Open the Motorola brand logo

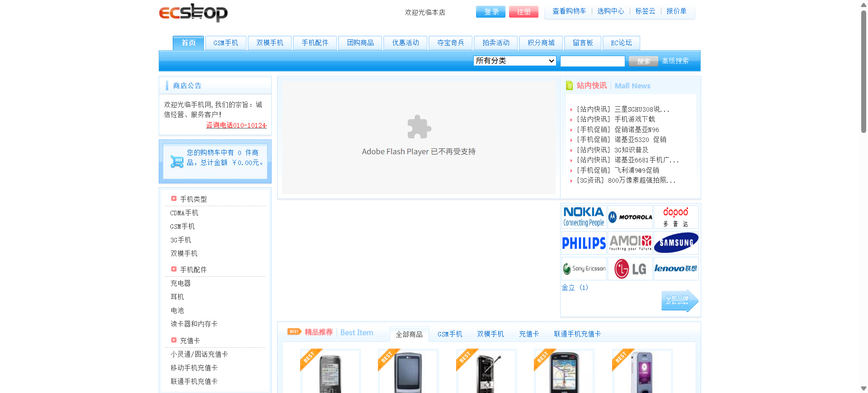[630, 217]
